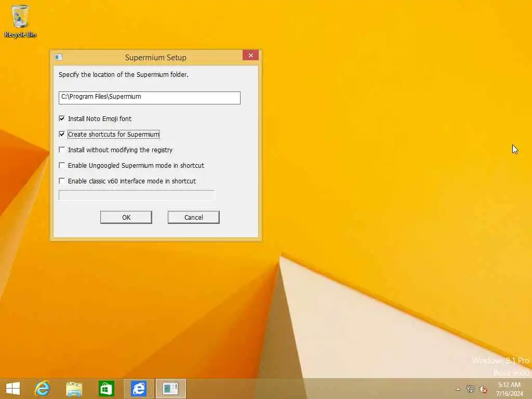Switch to the running Internet Explorer window
Screen dimensions: 532x399
coord(138,389)
